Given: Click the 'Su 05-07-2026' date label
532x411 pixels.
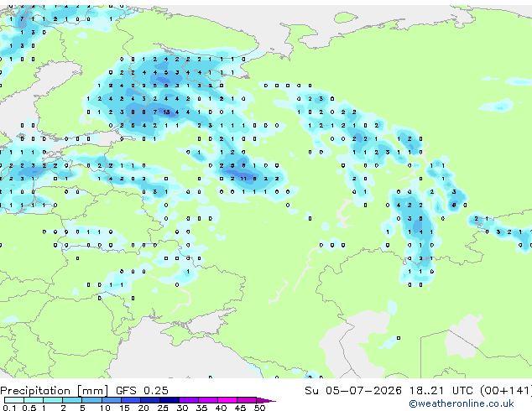Looking at the screenshot, I should pos(353,391).
